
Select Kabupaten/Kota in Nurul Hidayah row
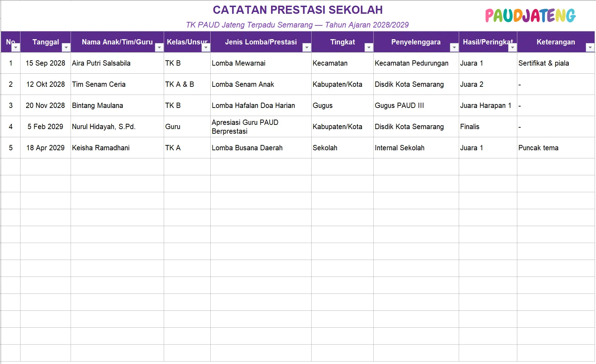pos(342,127)
